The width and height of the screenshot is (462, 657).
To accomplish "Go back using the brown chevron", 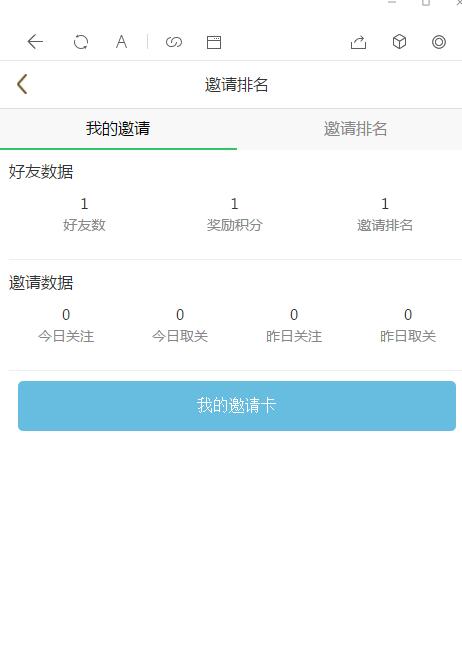I will [22, 84].
